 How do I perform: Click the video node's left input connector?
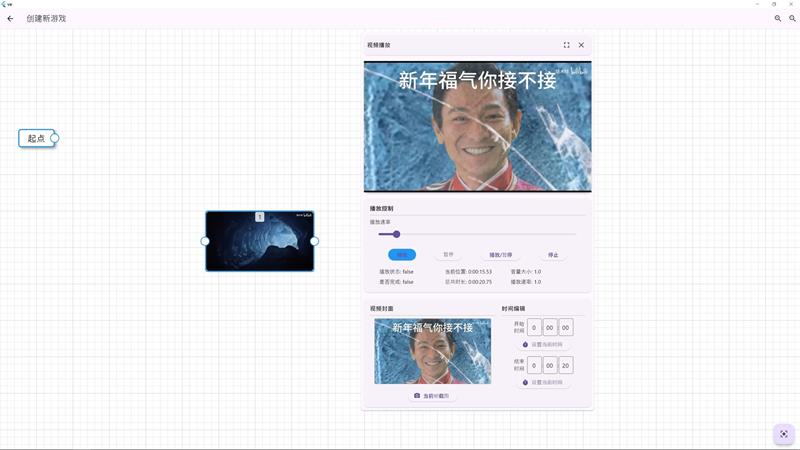click(x=205, y=241)
